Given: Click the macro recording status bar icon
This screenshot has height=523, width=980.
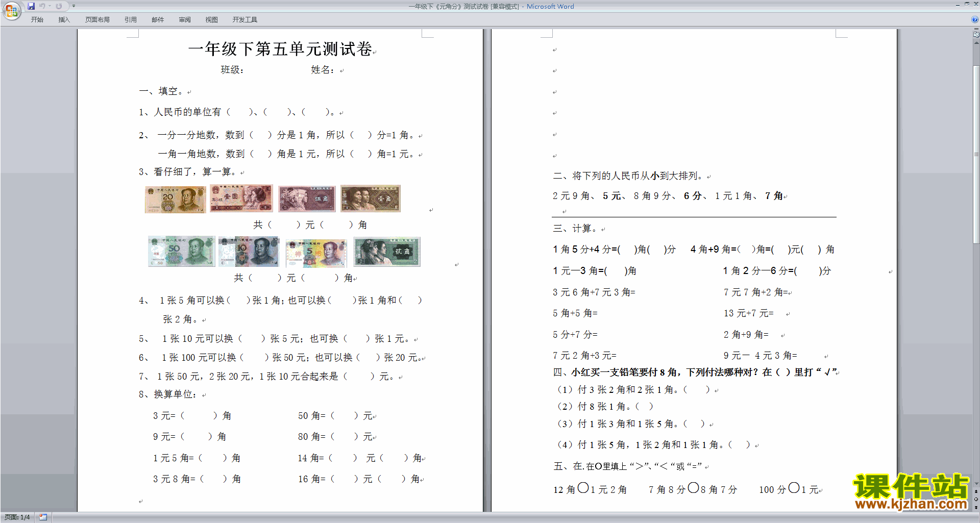Looking at the screenshot, I should click(x=43, y=517).
